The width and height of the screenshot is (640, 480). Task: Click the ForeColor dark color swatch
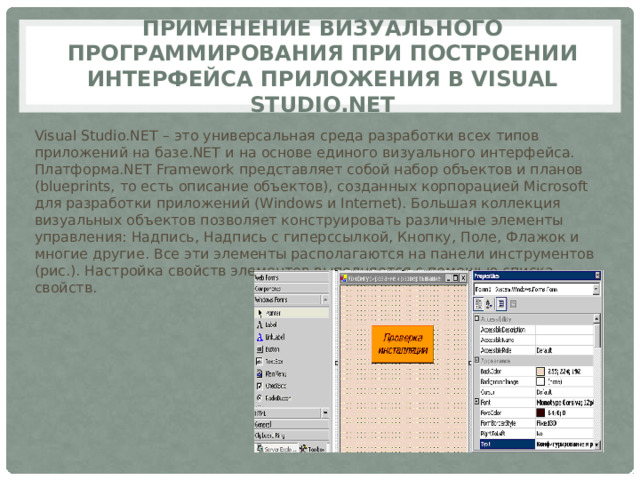point(540,413)
